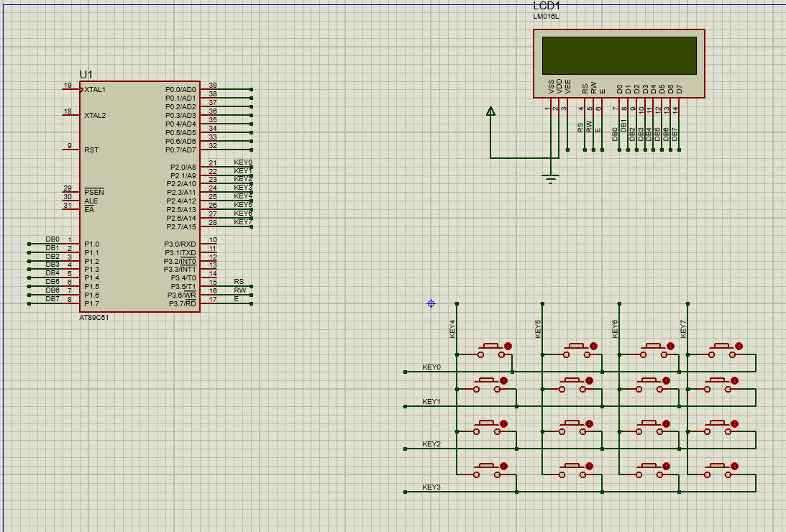The image size is (786, 532).
Task: Select the LCD1 reference label
Action: [x=547, y=6]
